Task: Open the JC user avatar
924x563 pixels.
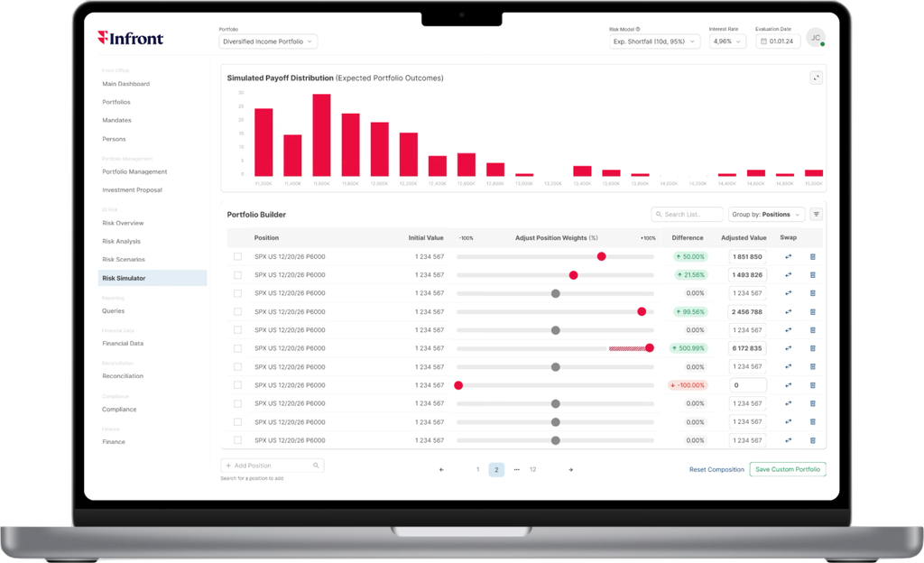Action: [815, 37]
